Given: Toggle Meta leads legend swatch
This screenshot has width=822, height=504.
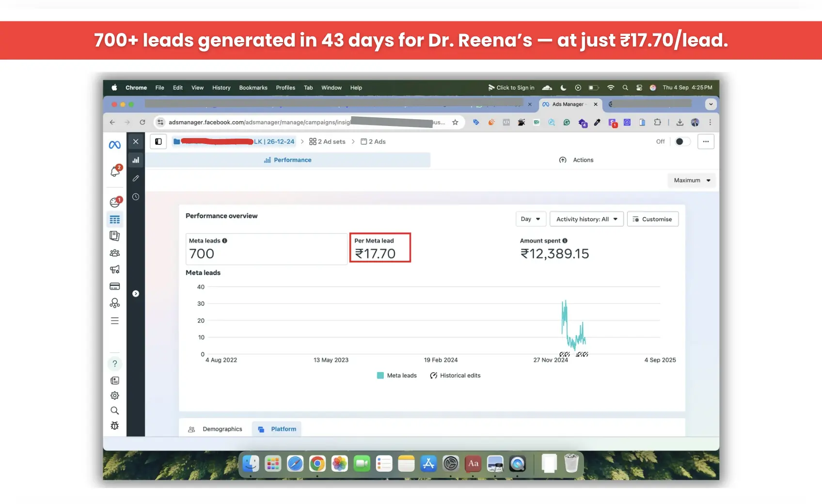Looking at the screenshot, I should click(x=380, y=376).
